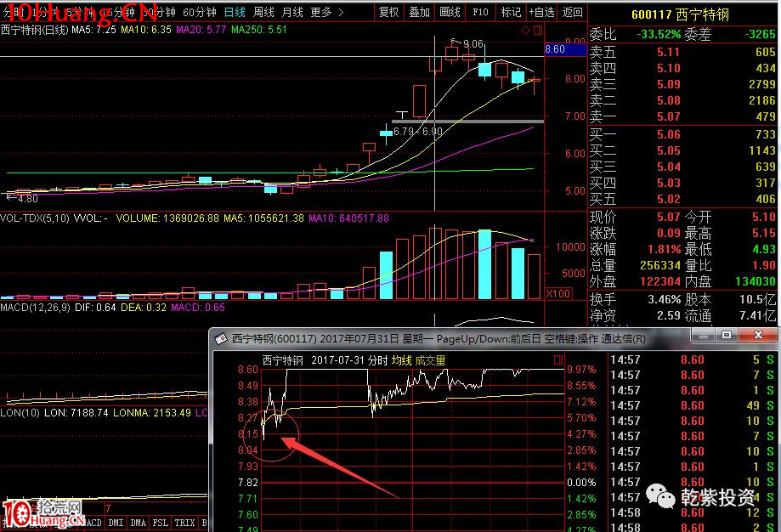Click the 总量 value 256334

[660, 265]
